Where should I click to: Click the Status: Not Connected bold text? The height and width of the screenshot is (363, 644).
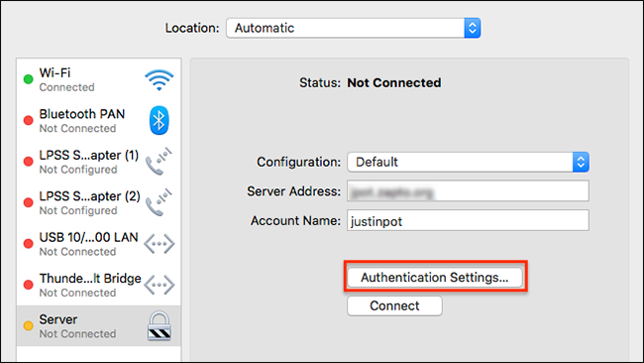coord(394,82)
